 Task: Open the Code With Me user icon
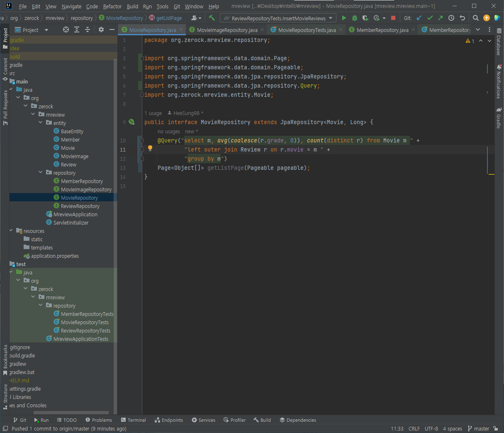click(x=196, y=18)
